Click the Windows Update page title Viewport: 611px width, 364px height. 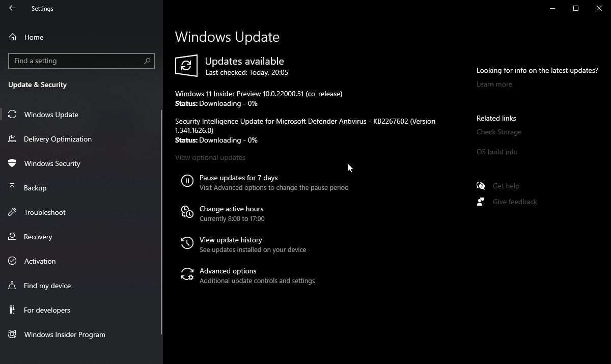(227, 37)
